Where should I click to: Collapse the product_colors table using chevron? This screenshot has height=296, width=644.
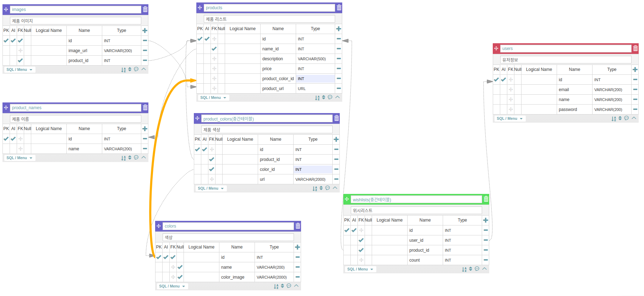tap(335, 188)
